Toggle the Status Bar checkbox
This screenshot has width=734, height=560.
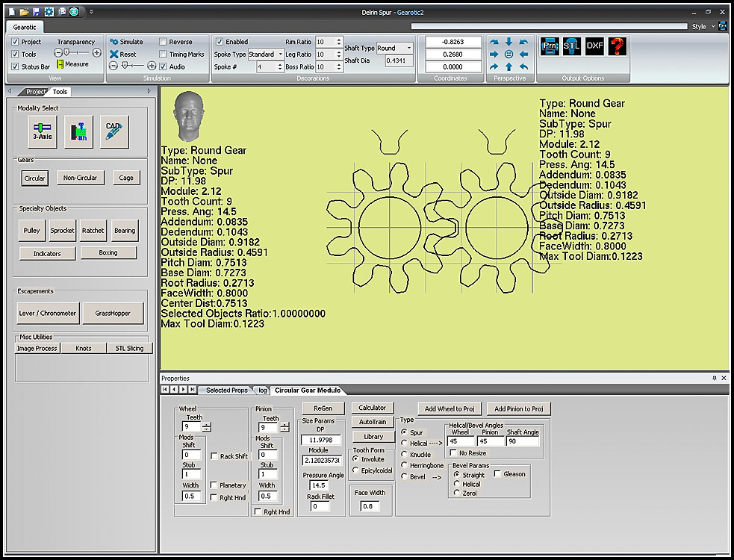coord(16,66)
